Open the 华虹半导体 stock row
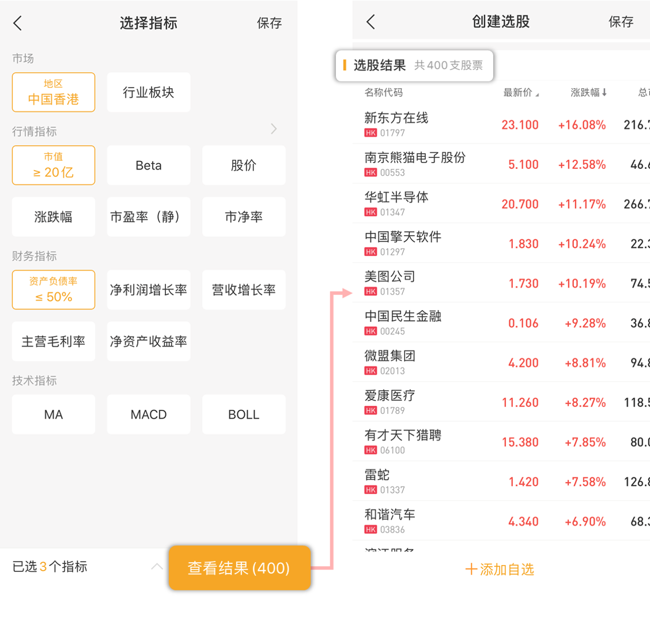This screenshot has width=650, height=644. point(461,204)
